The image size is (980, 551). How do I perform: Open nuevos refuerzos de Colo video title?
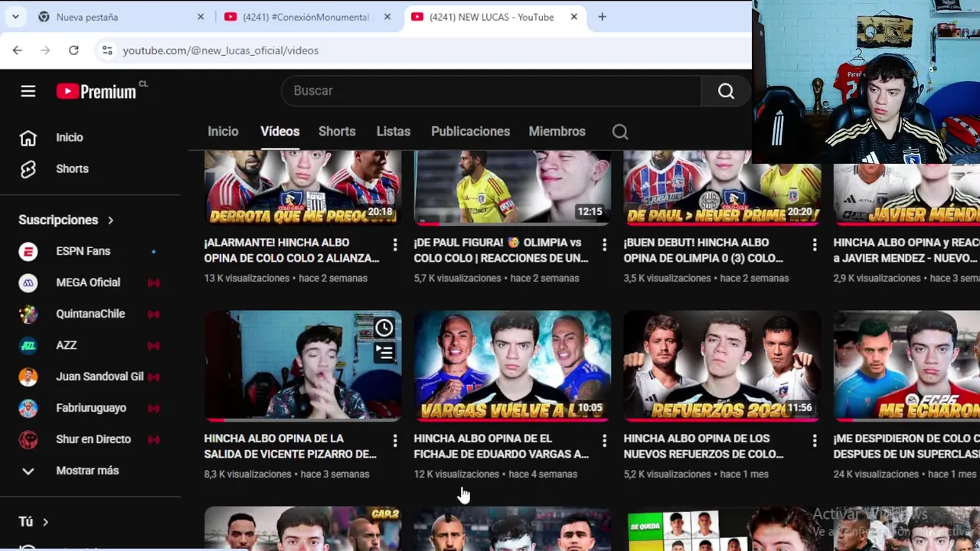704,446
